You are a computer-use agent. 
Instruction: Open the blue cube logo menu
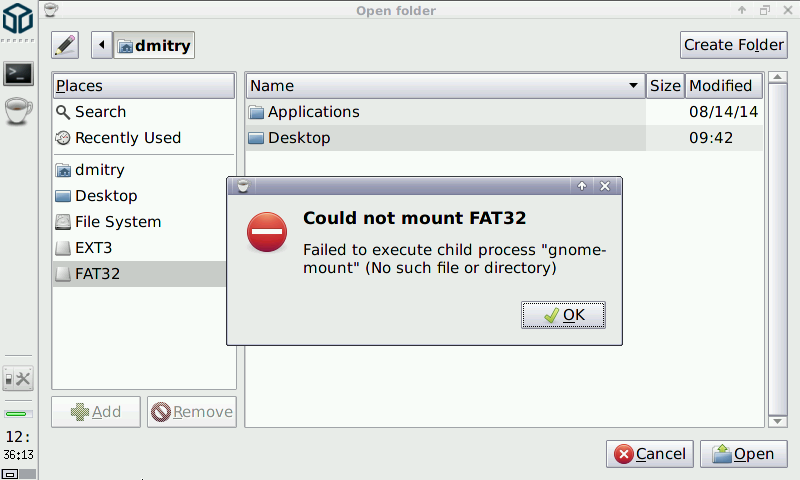18,18
